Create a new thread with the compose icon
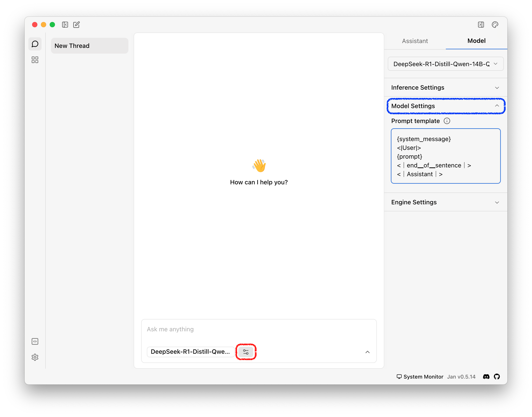The image size is (532, 417). coord(77,25)
